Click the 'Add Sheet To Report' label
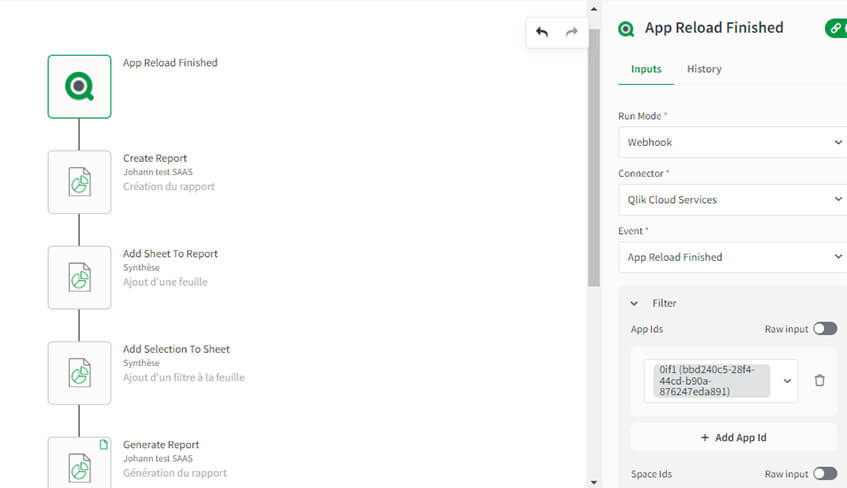Image resolution: width=847 pixels, height=488 pixels. tap(170, 253)
